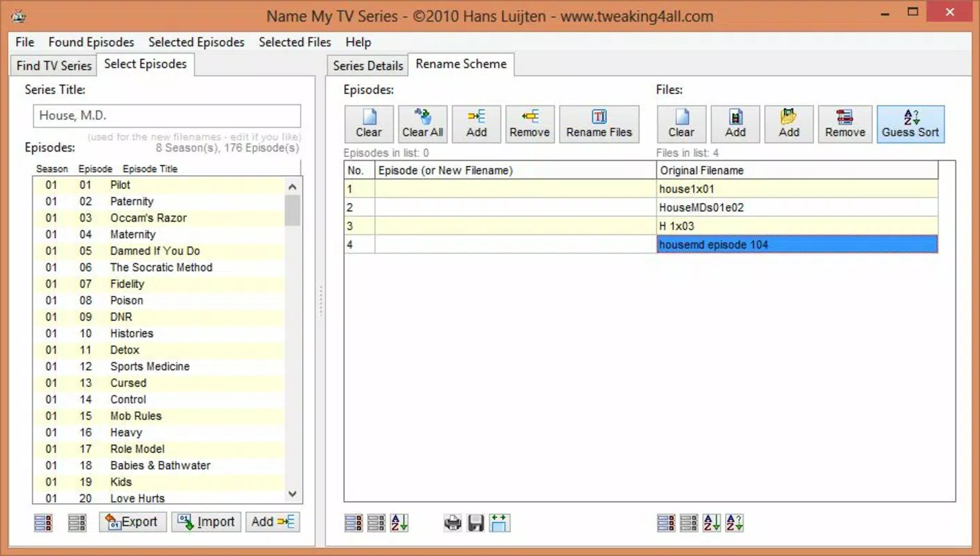The image size is (980, 556).
Task: Click the Series Title input field
Action: coord(167,116)
